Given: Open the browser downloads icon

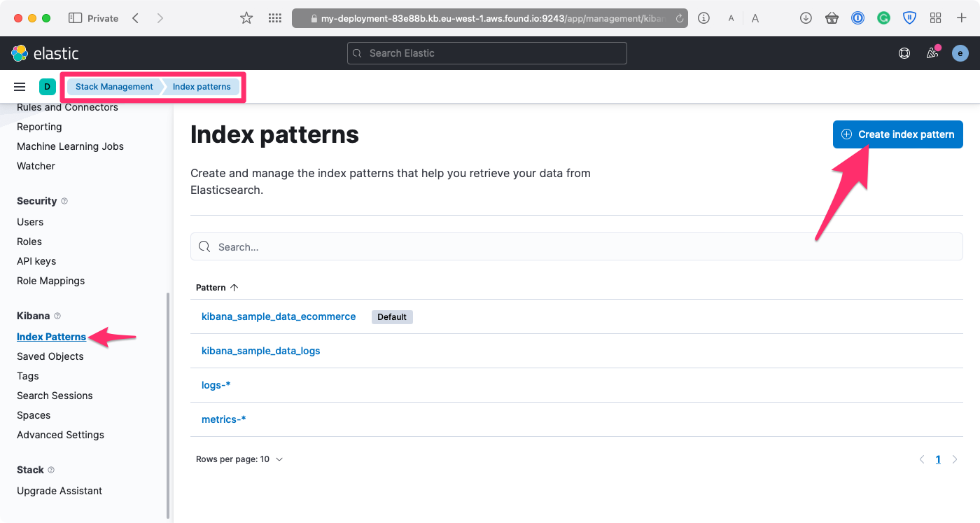Looking at the screenshot, I should [806, 18].
